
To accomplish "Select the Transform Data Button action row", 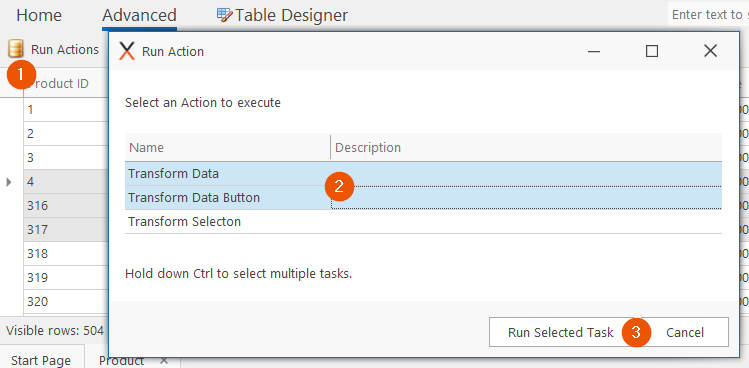I will [x=423, y=198].
